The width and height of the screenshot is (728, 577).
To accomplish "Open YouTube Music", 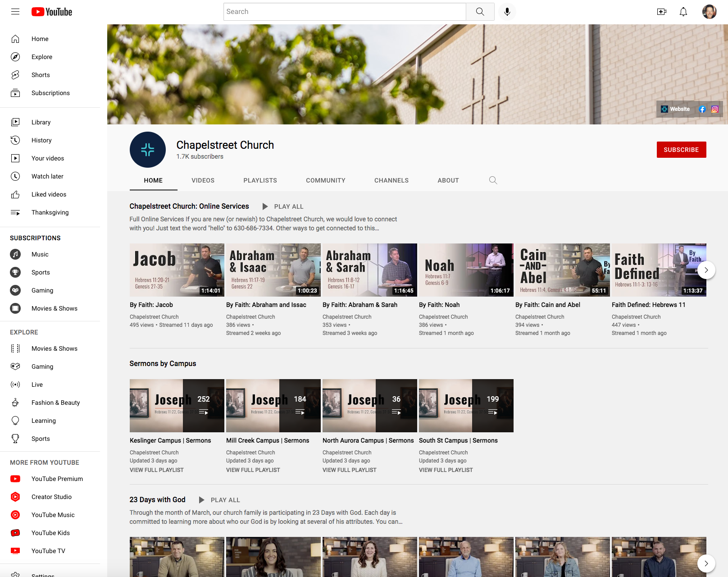I will (50, 515).
